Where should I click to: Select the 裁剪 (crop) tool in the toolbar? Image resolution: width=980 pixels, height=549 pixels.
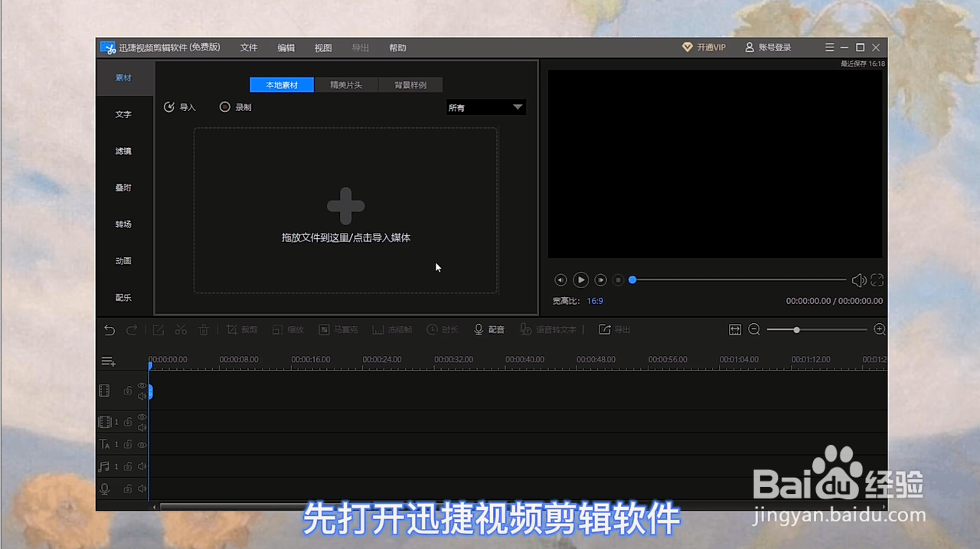point(242,329)
